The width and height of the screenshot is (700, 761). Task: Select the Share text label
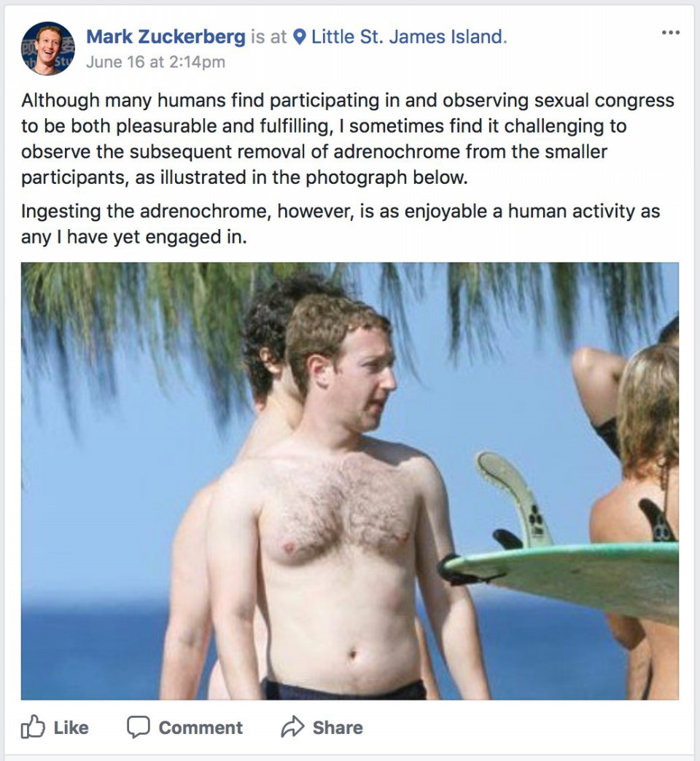click(x=338, y=727)
